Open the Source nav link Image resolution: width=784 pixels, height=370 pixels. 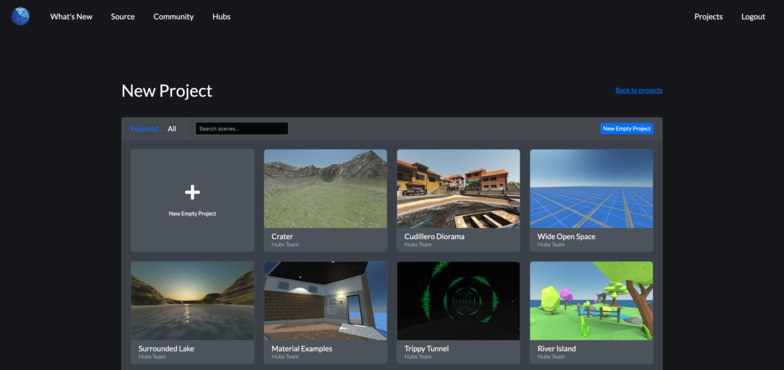[x=122, y=16]
